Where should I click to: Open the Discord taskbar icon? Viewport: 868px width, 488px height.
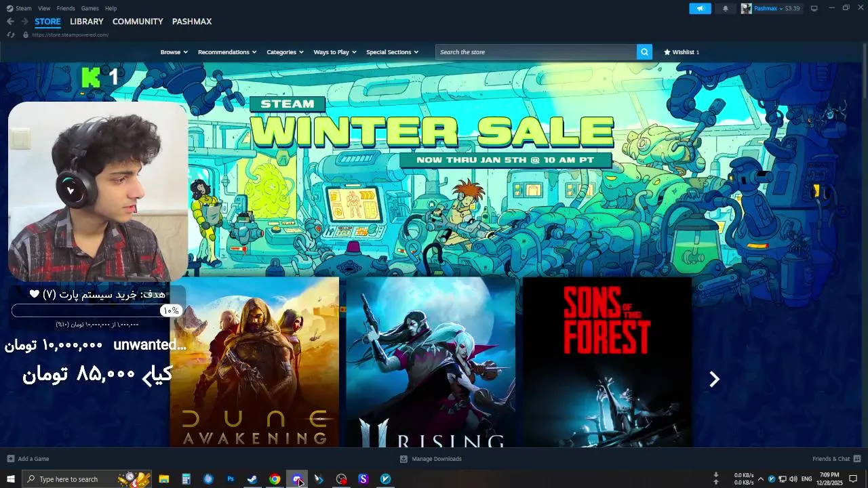click(x=297, y=479)
